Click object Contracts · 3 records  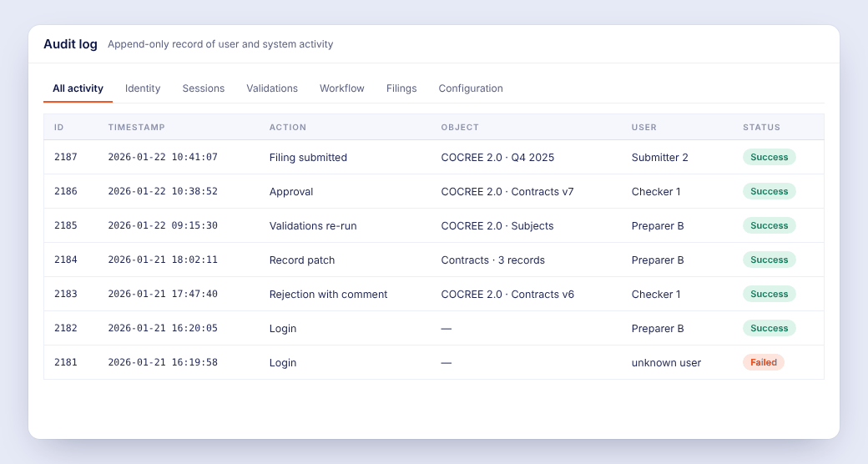point(492,260)
